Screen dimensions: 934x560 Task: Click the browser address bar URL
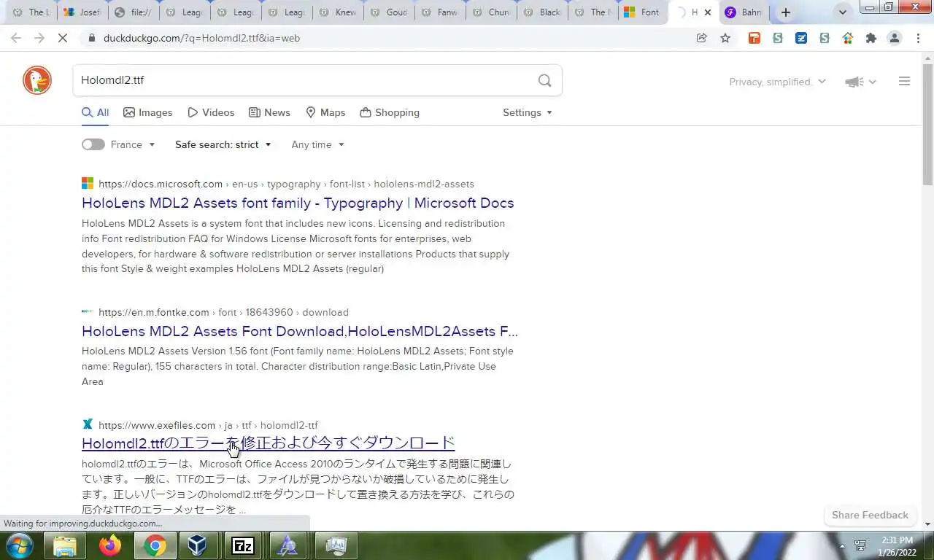pos(201,38)
